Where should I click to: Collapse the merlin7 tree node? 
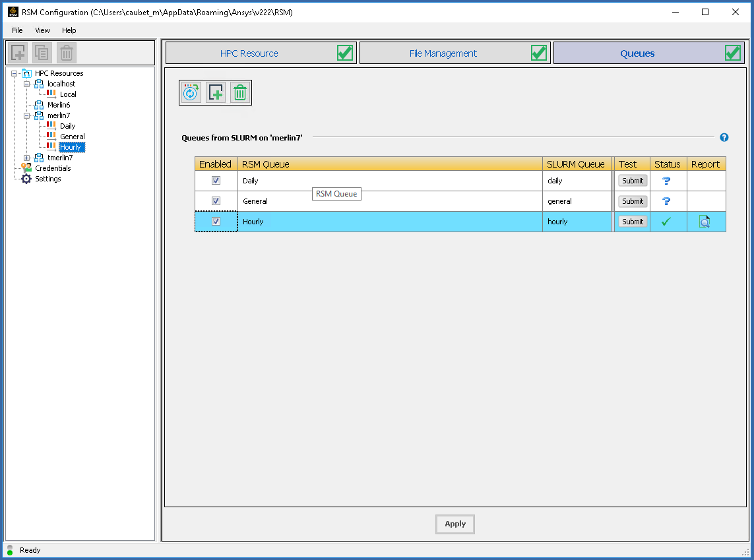pyautogui.click(x=27, y=115)
